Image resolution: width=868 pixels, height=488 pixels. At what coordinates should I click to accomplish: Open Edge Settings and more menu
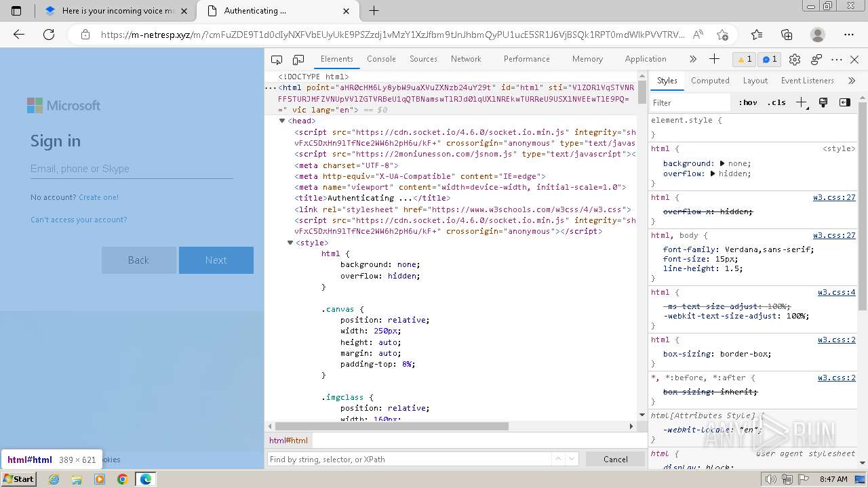(849, 35)
